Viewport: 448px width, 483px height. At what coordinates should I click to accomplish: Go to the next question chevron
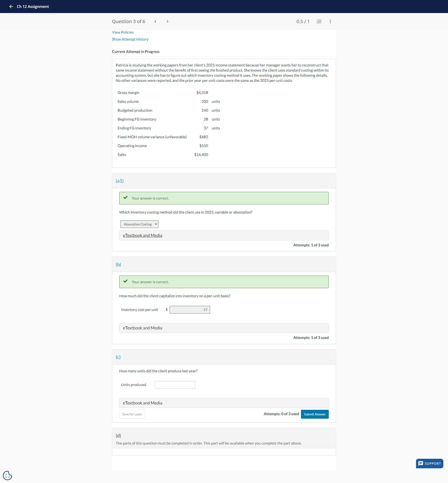point(167,21)
